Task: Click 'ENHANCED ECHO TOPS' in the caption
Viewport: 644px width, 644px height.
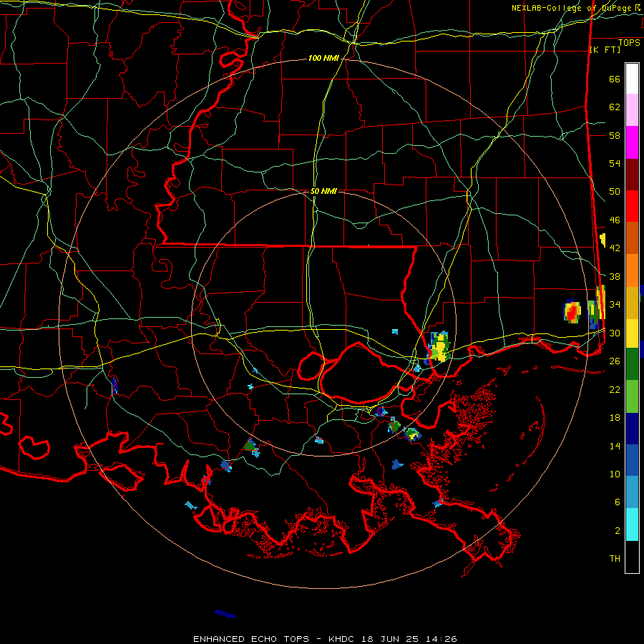Action: pos(251,639)
